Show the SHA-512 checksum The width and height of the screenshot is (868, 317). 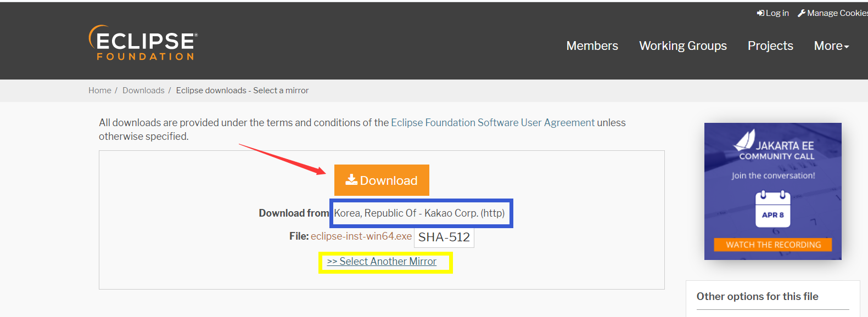445,237
